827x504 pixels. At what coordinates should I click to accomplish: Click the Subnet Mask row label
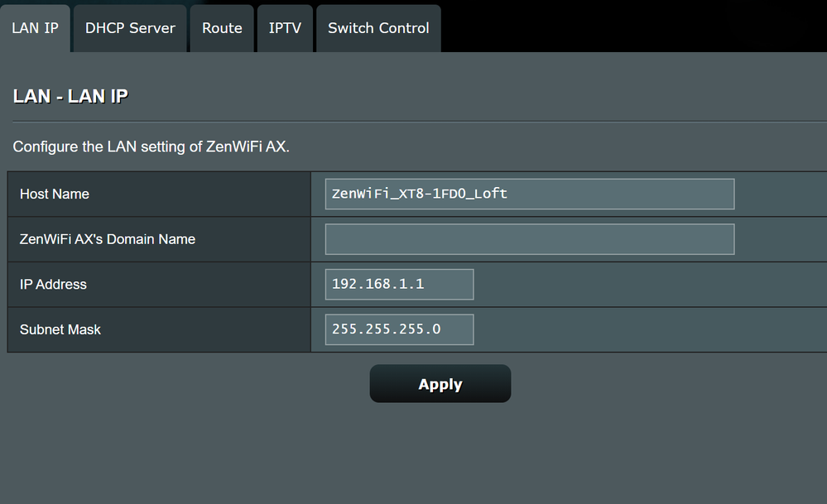[60, 329]
